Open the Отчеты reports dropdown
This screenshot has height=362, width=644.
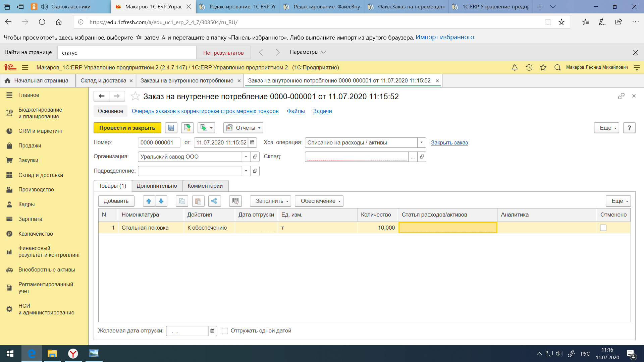point(243,128)
